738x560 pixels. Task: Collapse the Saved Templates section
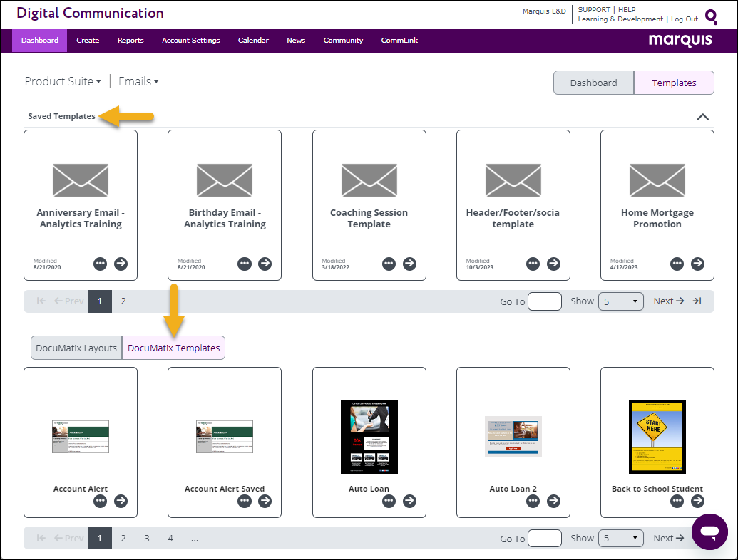pos(702,117)
